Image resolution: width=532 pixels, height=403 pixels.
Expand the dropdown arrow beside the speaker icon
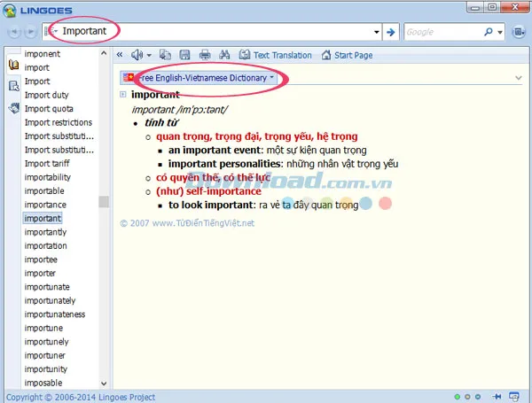pyautogui.click(x=149, y=55)
